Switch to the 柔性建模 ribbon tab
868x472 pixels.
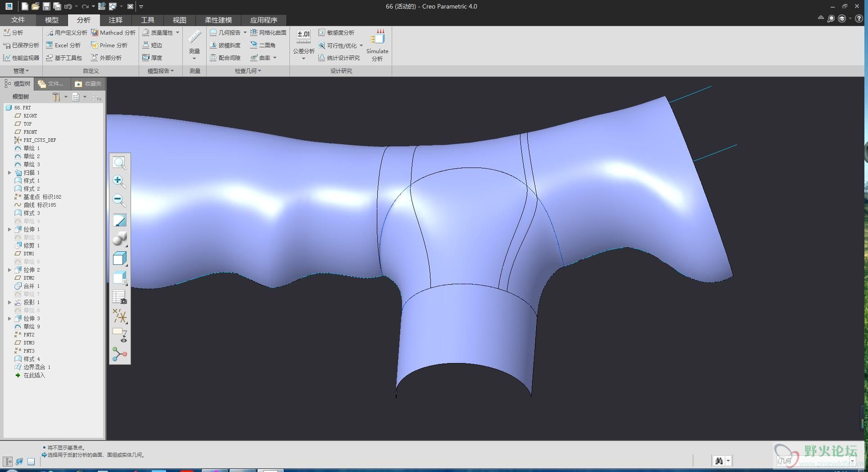(x=218, y=20)
